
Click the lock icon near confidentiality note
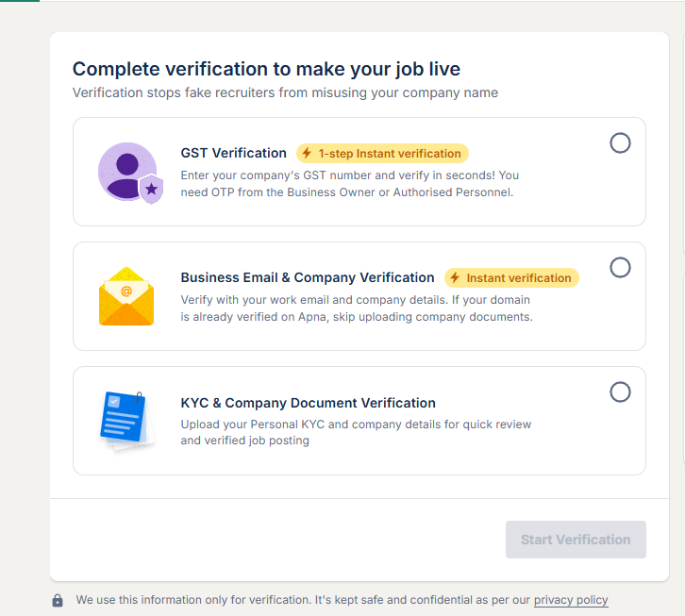click(58, 600)
